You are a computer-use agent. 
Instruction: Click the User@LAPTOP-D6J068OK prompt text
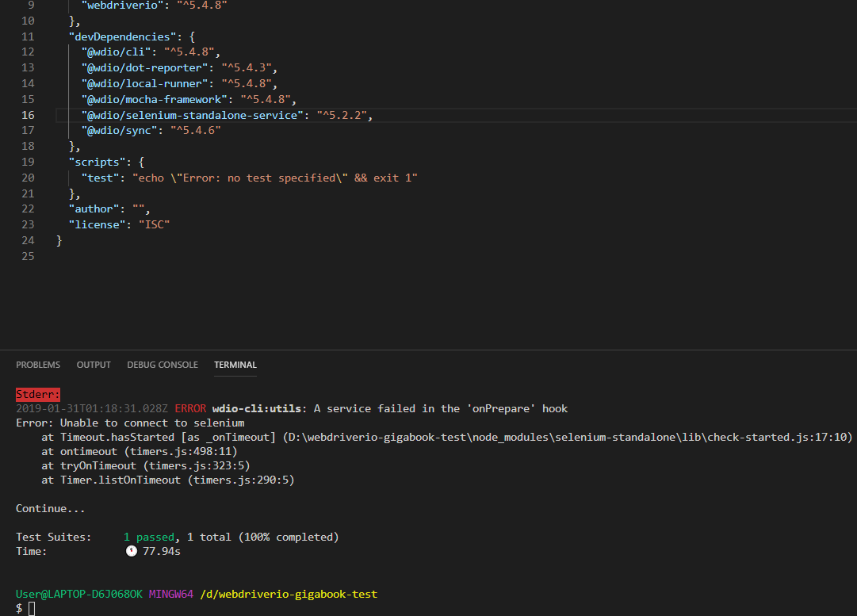point(79,594)
